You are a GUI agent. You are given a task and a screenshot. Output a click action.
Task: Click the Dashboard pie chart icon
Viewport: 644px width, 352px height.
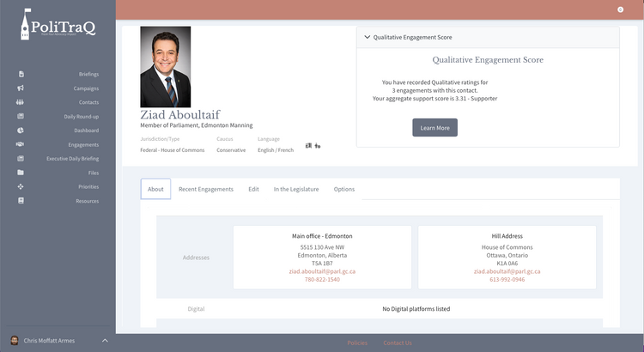click(21, 130)
